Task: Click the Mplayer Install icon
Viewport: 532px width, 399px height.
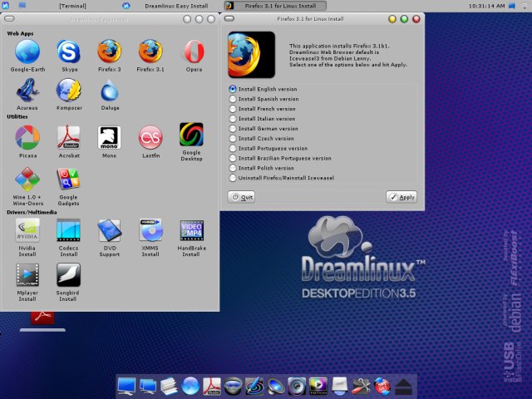Action: (x=27, y=275)
